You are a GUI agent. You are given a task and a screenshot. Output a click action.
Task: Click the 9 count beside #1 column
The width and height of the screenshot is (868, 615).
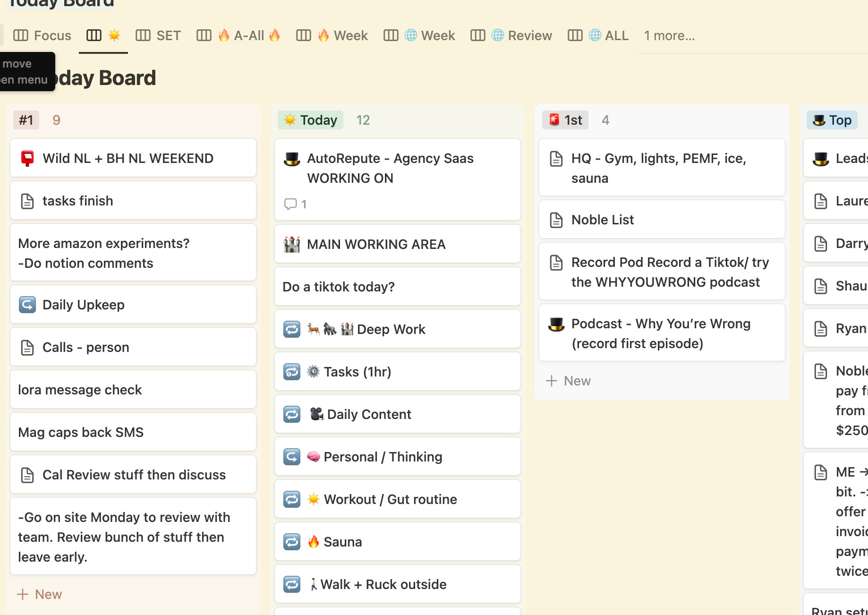pyautogui.click(x=56, y=120)
